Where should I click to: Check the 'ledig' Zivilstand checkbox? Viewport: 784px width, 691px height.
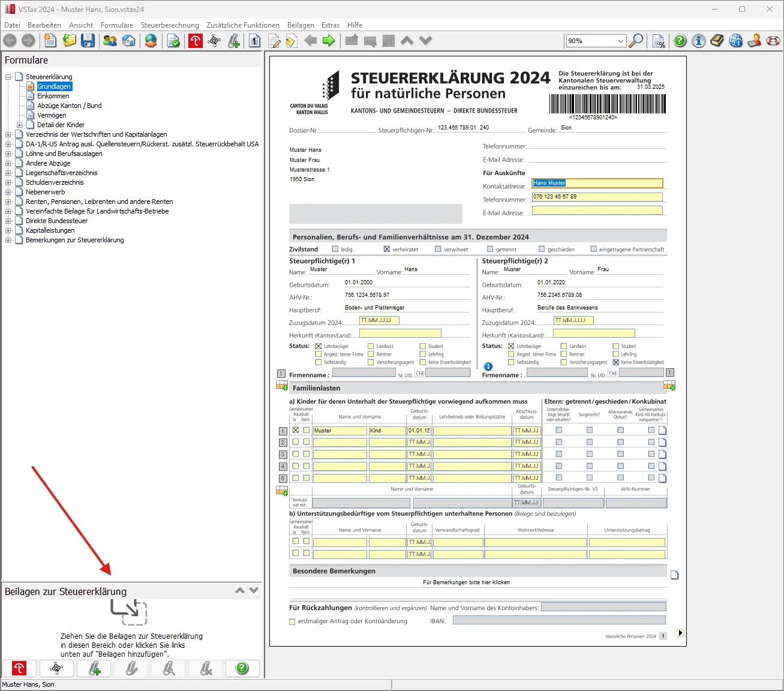point(335,249)
